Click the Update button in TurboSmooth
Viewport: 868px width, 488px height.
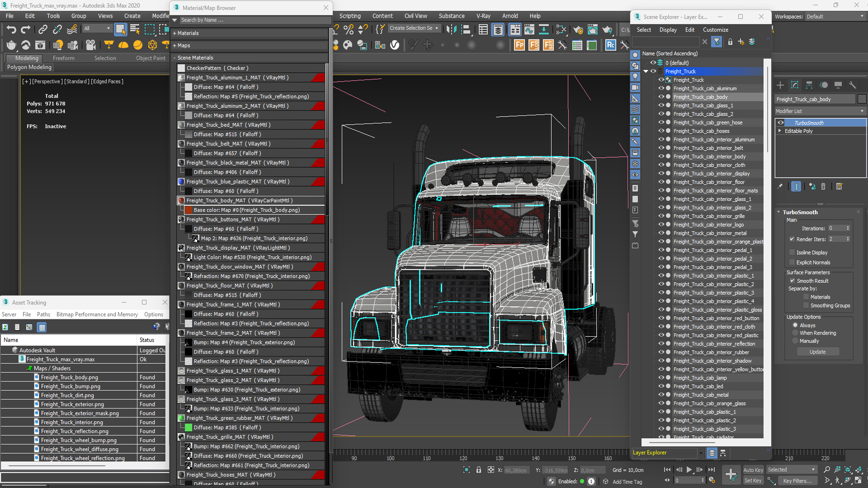tap(817, 352)
